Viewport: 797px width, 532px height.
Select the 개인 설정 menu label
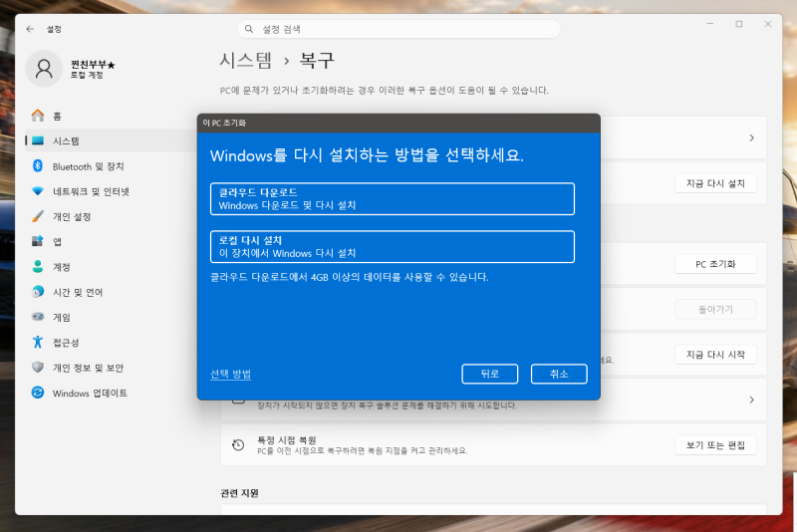[x=72, y=216]
